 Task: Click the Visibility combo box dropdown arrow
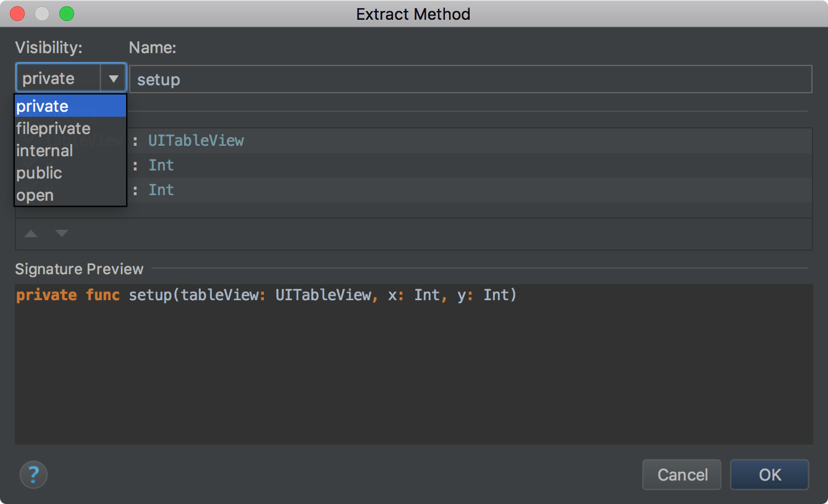click(x=114, y=78)
